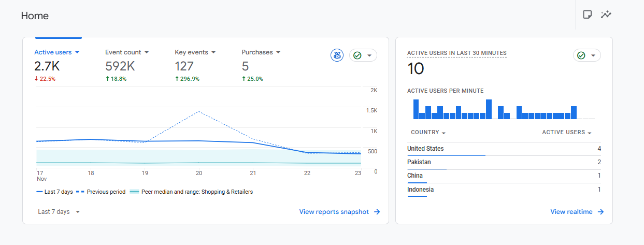Viewport: 644px width, 245px height.
Task: Click realtime card data quality checkmark
Action: 581,55
